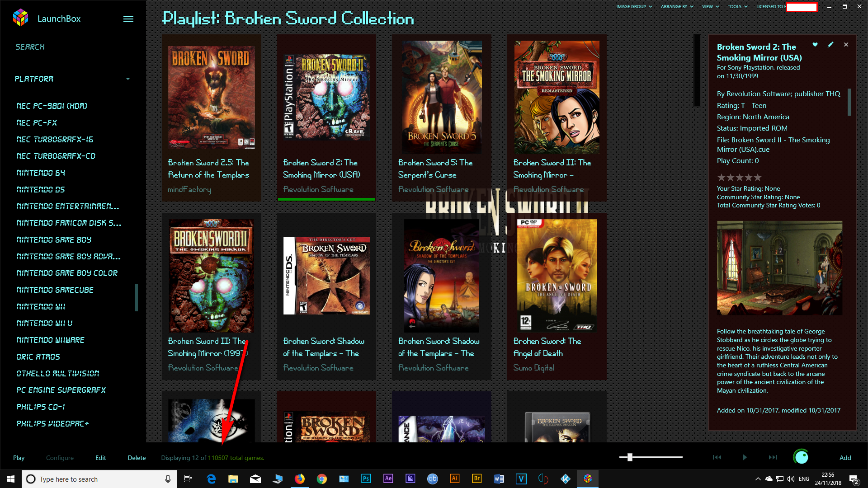Viewport: 868px width, 488px height.
Task: Open game screenshot in details panel
Action: 779,268
